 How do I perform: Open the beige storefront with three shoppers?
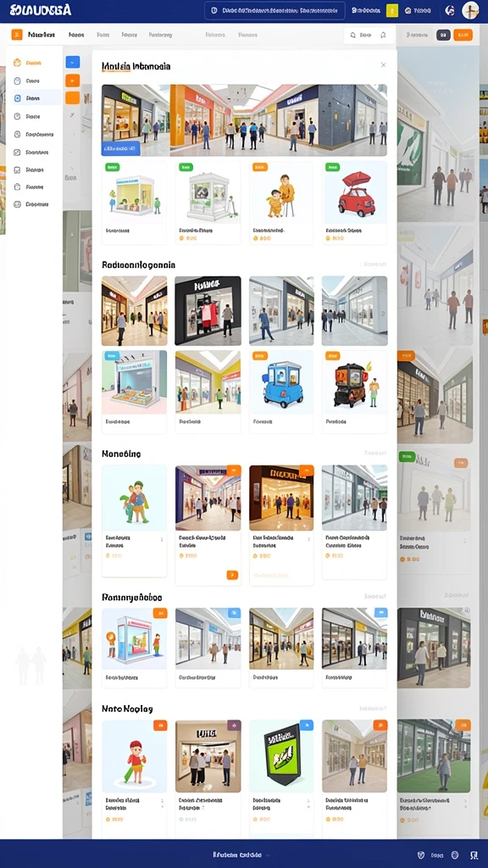pos(208,777)
